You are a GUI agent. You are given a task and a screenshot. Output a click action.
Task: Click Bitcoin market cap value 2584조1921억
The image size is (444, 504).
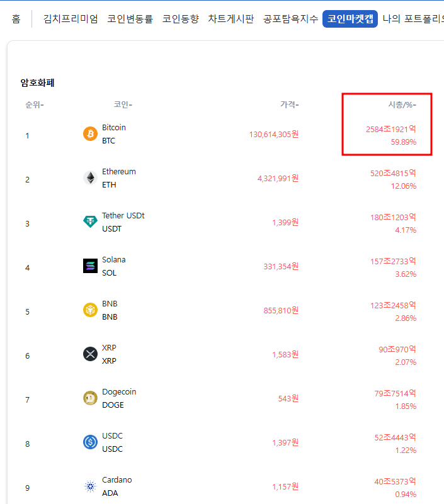pos(391,129)
